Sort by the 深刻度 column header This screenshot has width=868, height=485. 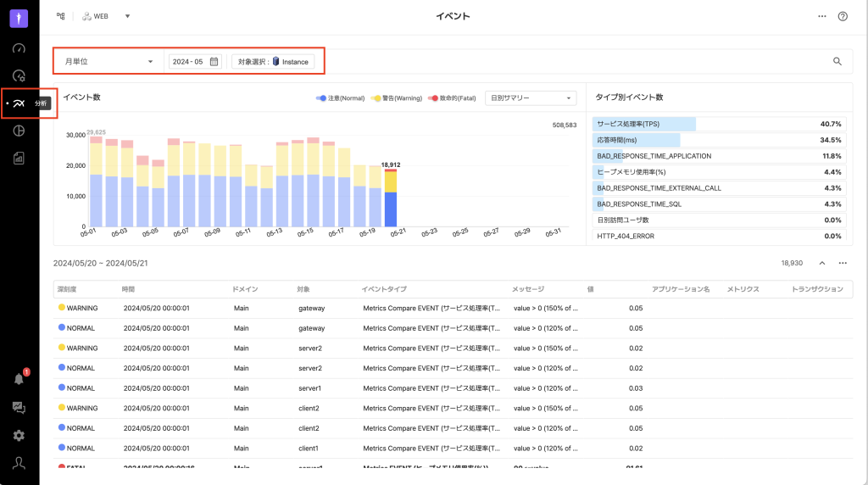click(x=68, y=289)
